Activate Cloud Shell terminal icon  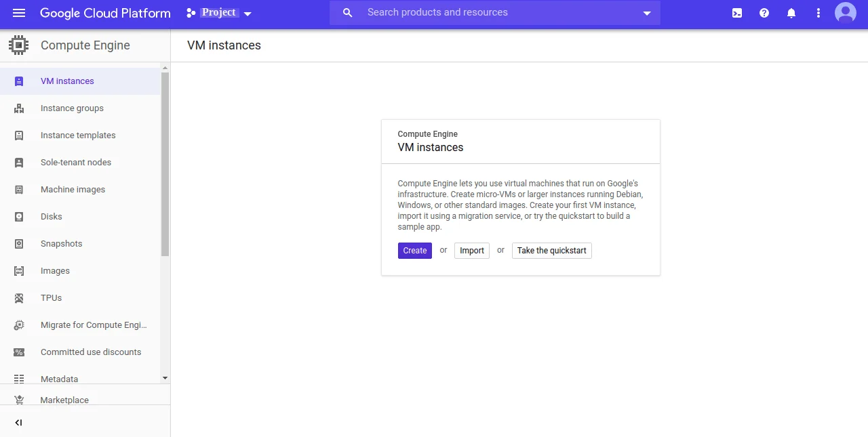click(x=737, y=13)
